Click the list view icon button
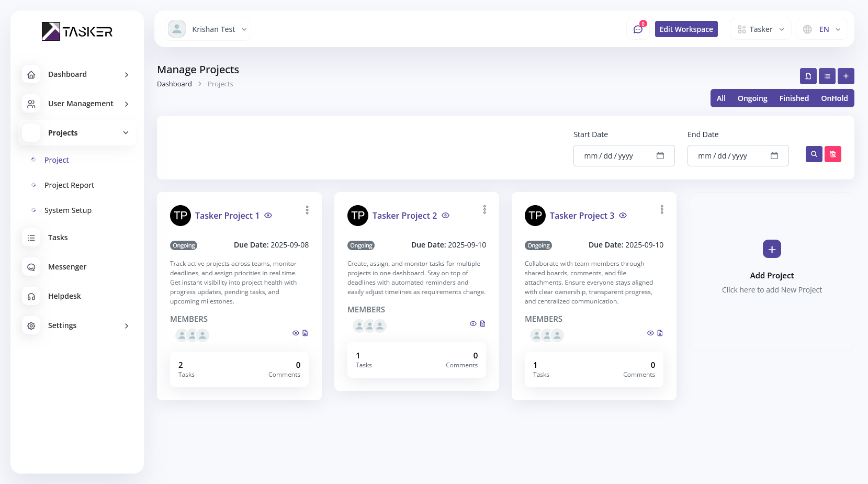This screenshot has width=868, height=484. click(827, 76)
